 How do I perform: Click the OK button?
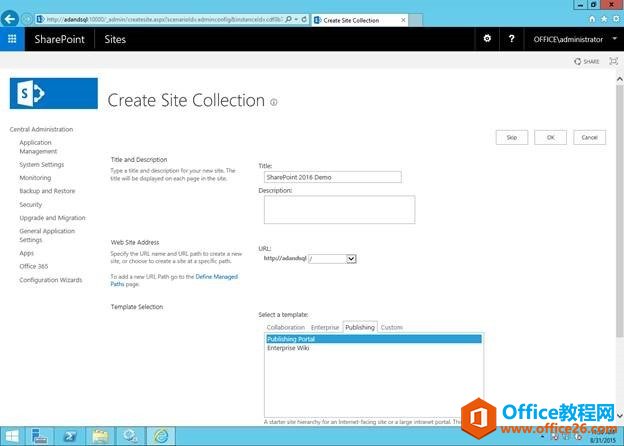(x=550, y=137)
